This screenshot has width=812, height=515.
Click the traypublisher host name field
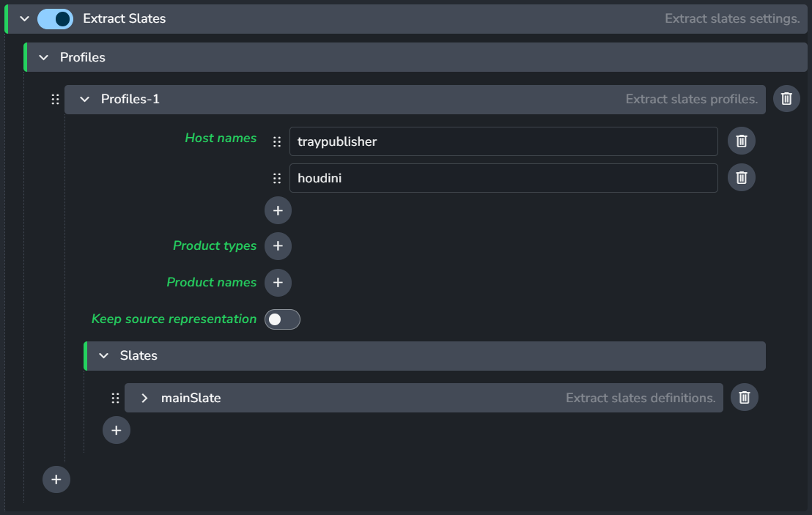click(x=503, y=141)
